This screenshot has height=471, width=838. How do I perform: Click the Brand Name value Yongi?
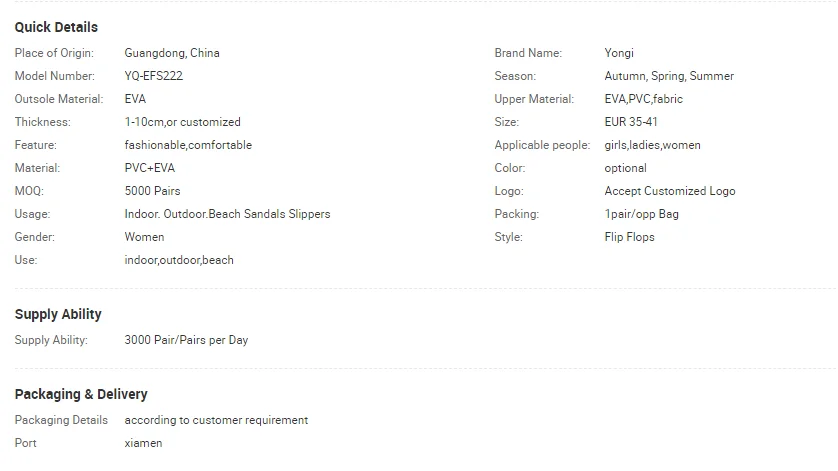619,53
